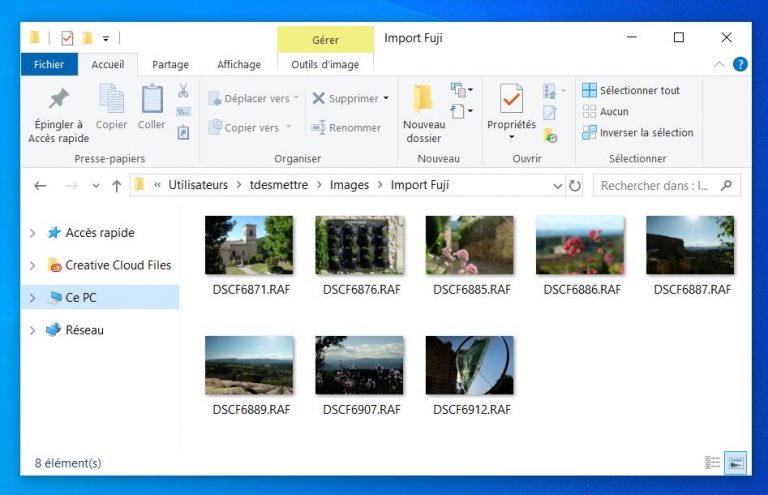This screenshot has width=768, height=495.
Task: Switch to the Affichage tab
Action: (239, 64)
